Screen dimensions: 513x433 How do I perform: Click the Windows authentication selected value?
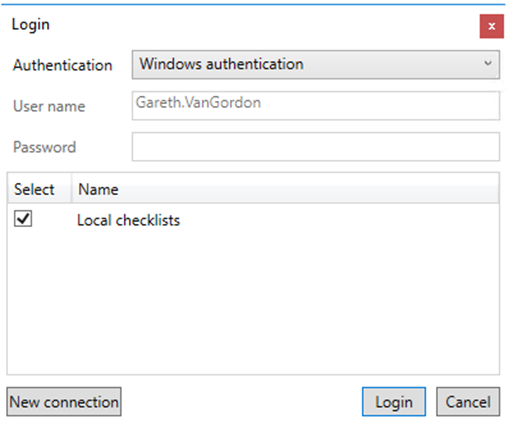coord(221,64)
